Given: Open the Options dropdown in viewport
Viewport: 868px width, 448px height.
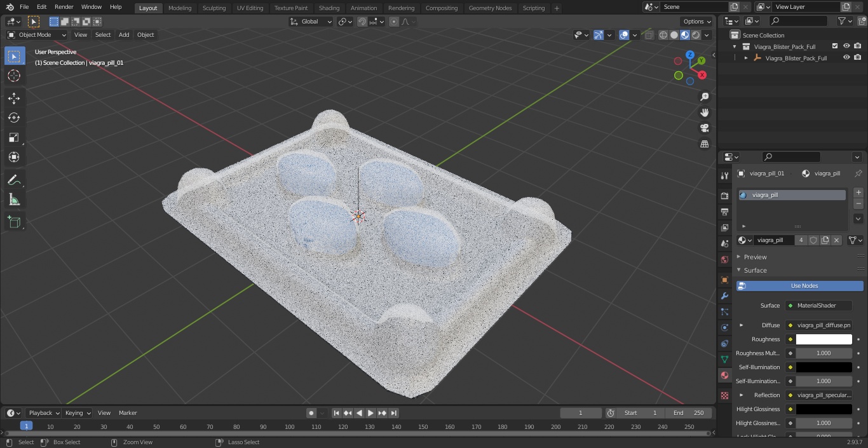Looking at the screenshot, I should pyautogui.click(x=697, y=22).
